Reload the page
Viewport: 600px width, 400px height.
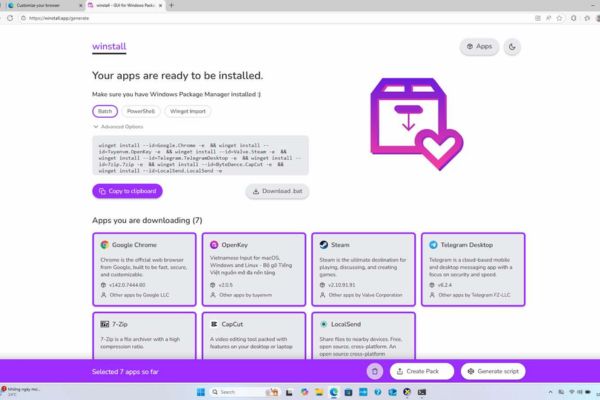(10, 18)
